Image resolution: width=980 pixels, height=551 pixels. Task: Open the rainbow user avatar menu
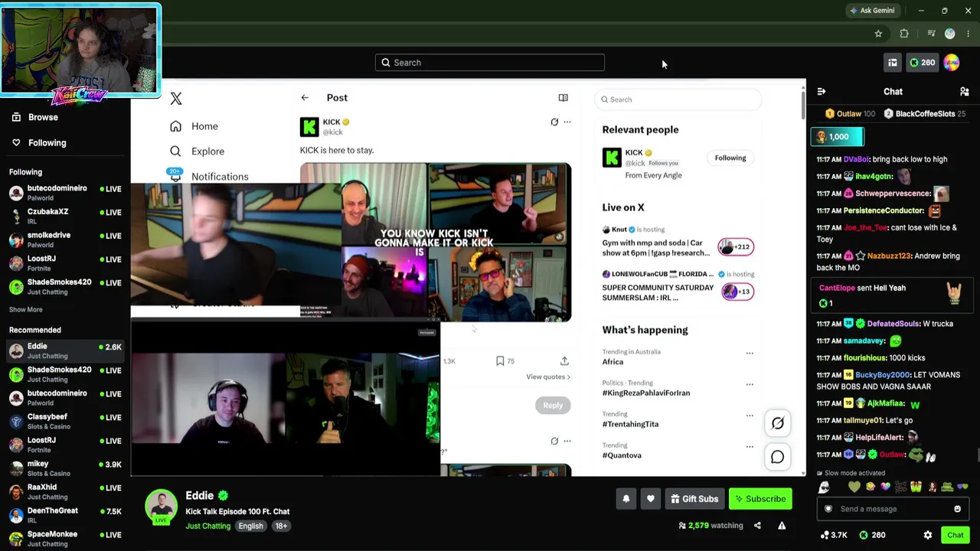pyautogui.click(x=952, y=63)
